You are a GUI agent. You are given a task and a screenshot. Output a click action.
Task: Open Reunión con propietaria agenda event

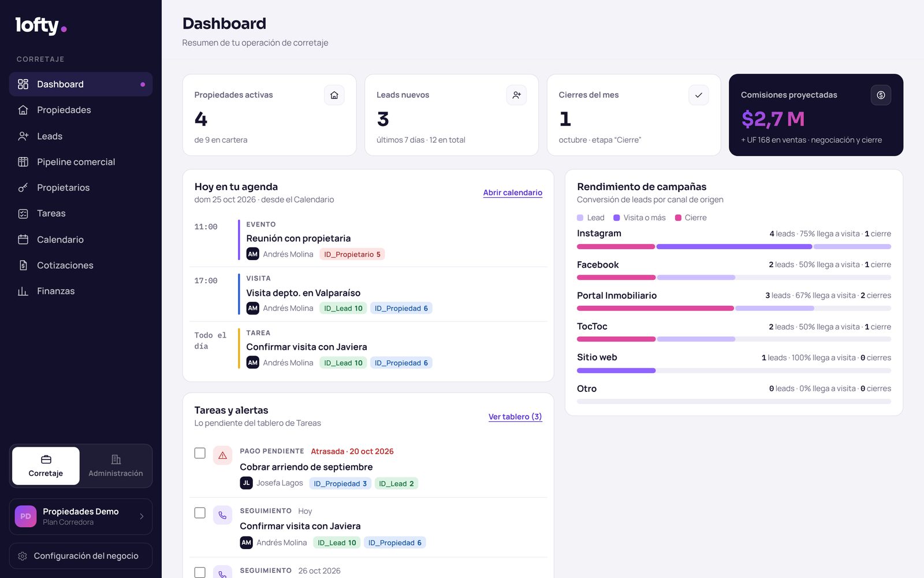pos(368,240)
